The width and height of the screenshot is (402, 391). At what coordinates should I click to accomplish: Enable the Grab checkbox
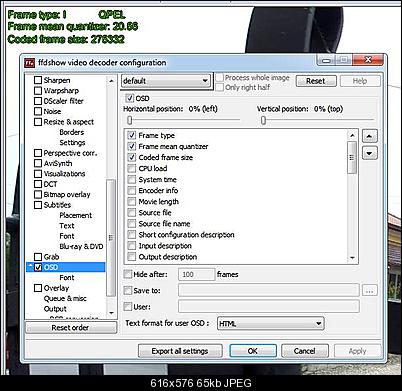tap(38, 257)
